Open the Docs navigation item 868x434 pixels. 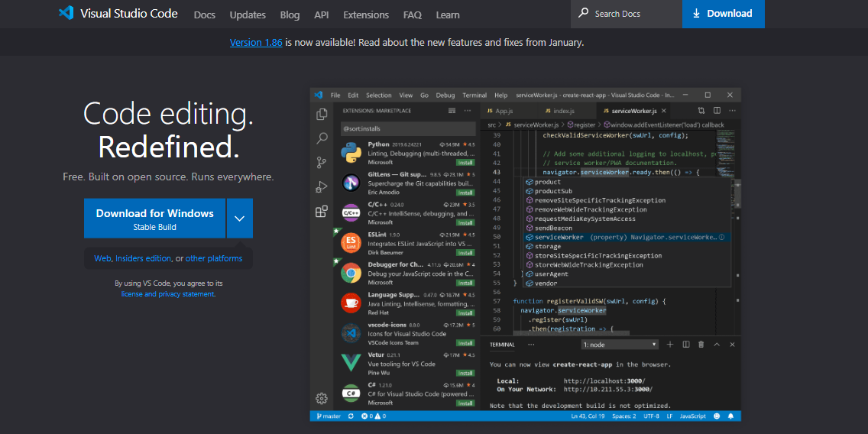coord(204,15)
